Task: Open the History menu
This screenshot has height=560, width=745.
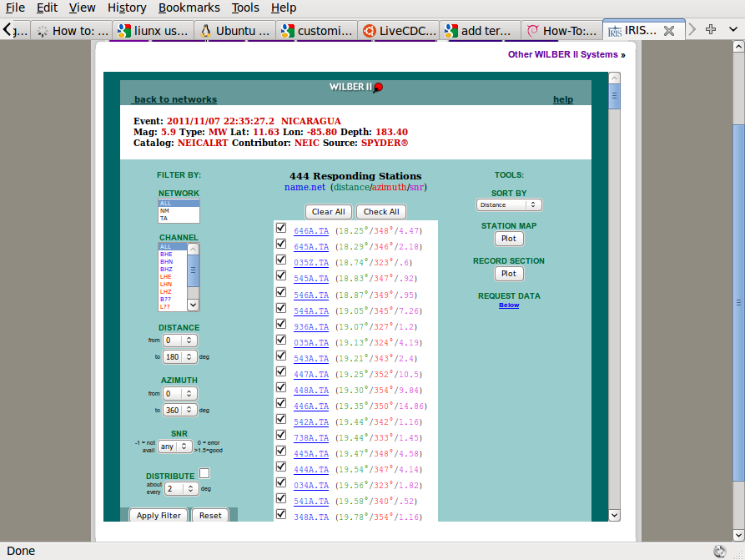Action: [127, 8]
